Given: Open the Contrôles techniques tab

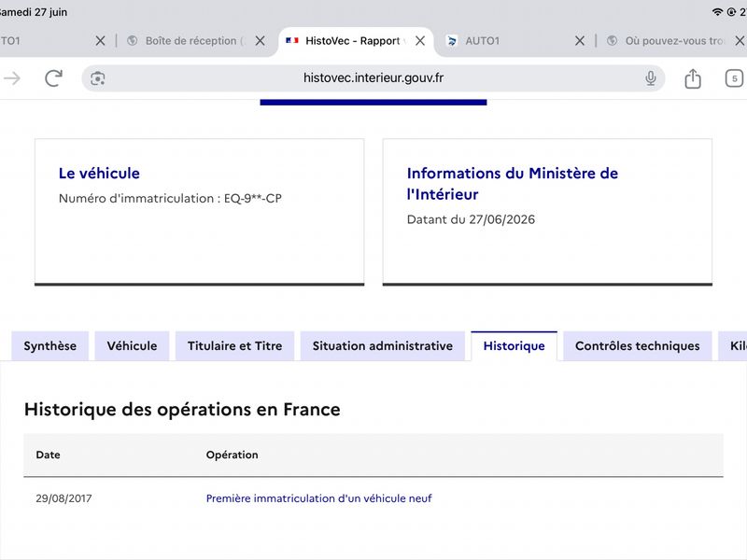Looking at the screenshot, I should pyautogui.click(x=638, y=345).
